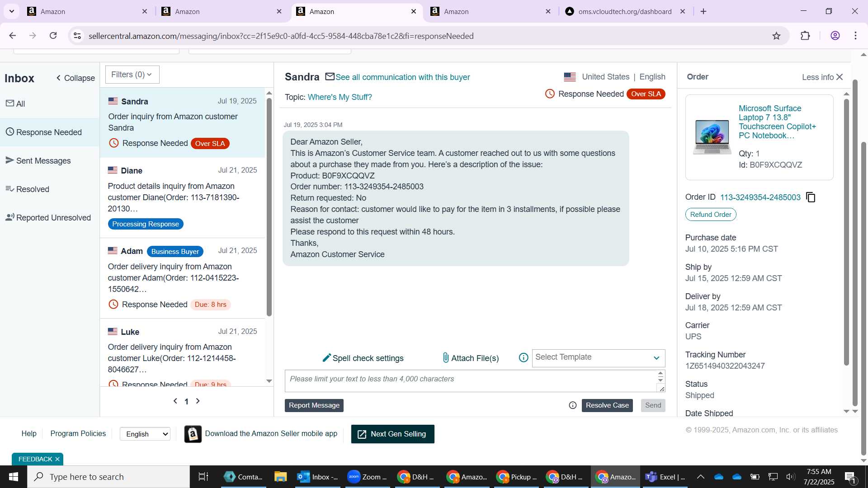Open Chrome three-dot menu

click(x=855, y=36)
